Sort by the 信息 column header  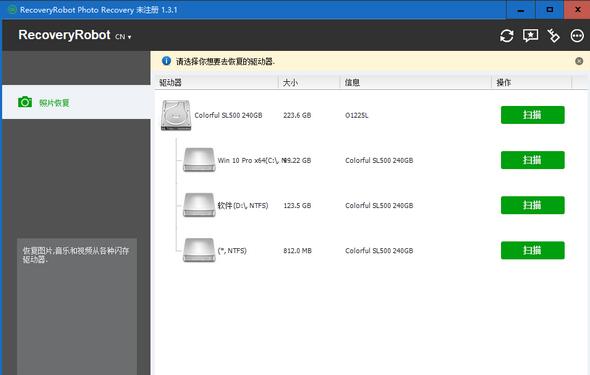[x=416, y=82]
